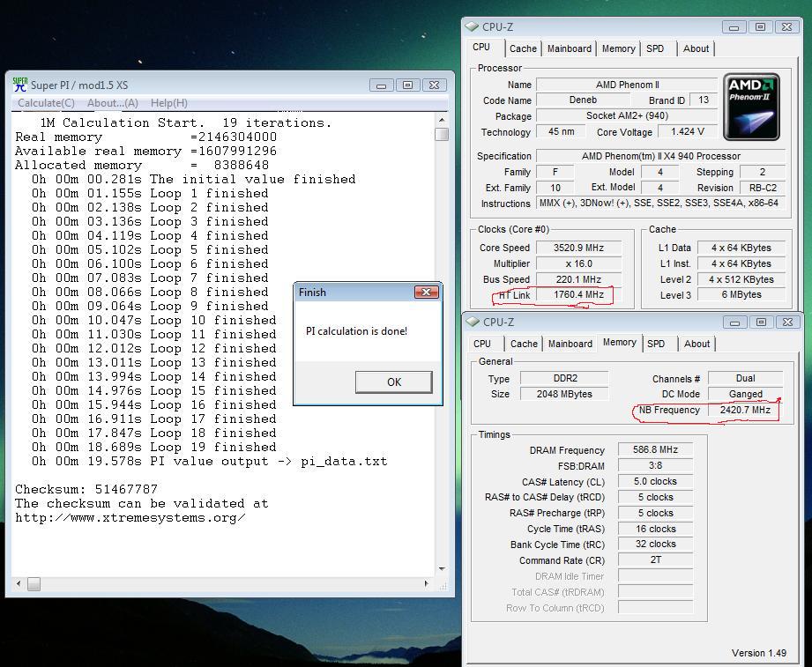Close the top CPU-Z window

pyautogui.click(x=786, y=27)
